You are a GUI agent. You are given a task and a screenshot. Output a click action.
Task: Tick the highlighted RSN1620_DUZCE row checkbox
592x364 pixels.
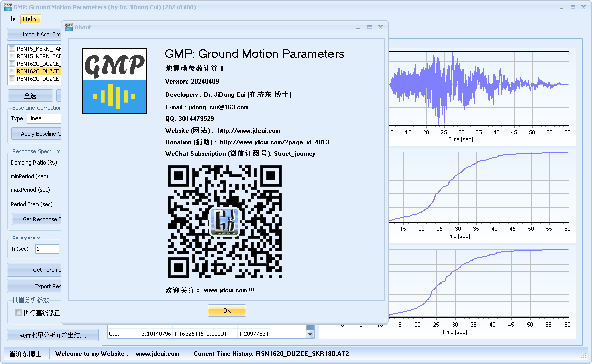point(12,71)
